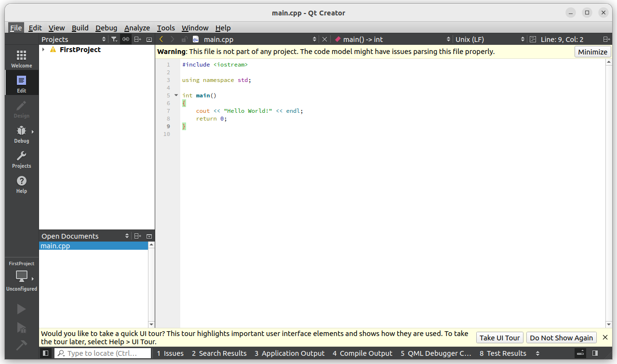Open the Compile Output pane
The image size is (617, 364).
[362, 353]
